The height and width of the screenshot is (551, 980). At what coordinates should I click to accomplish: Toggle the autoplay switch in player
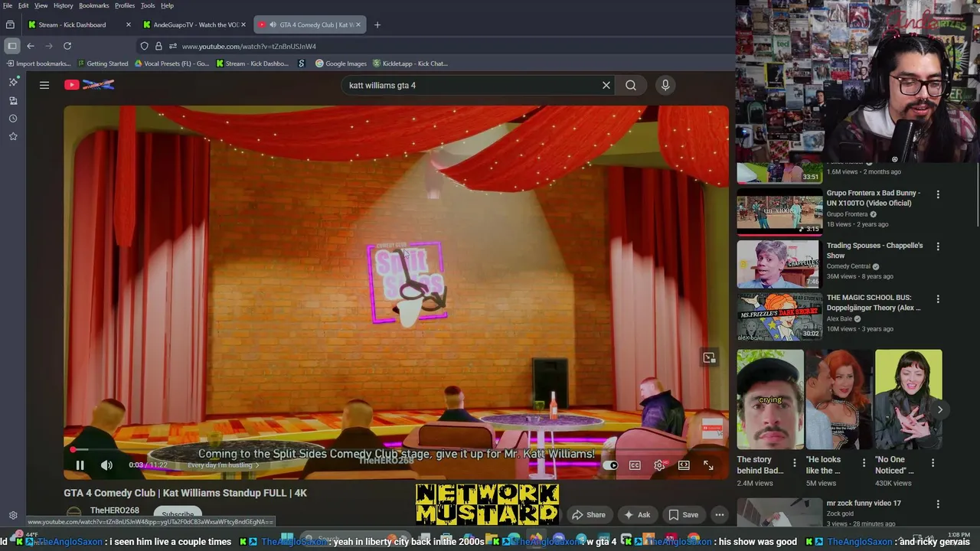point(610,465)
